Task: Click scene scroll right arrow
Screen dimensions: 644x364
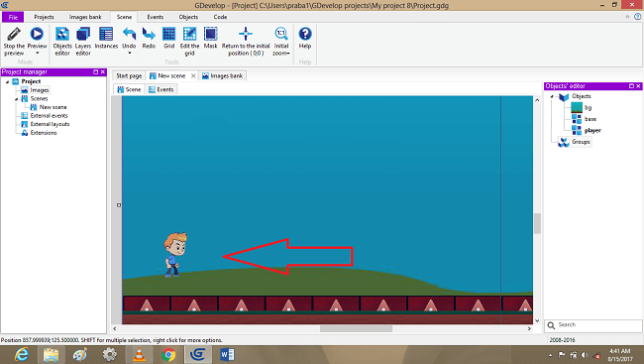Action: coord(529,328)
